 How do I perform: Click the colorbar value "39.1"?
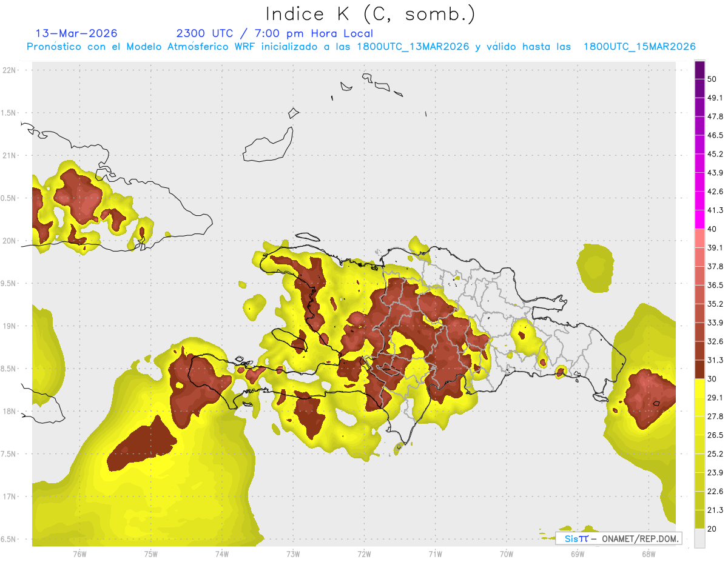pos(715,247)
